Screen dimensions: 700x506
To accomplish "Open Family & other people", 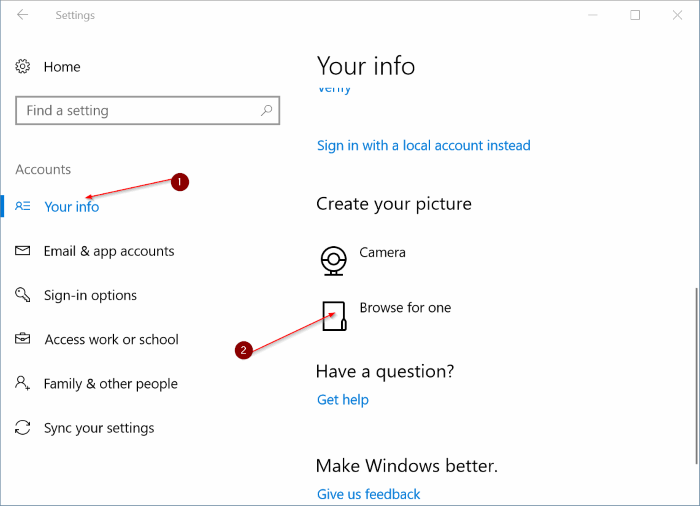I will [111, 384].
